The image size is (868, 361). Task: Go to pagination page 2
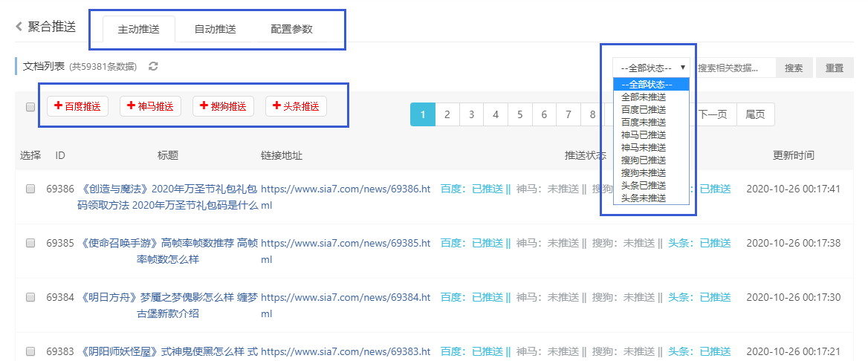447,114
